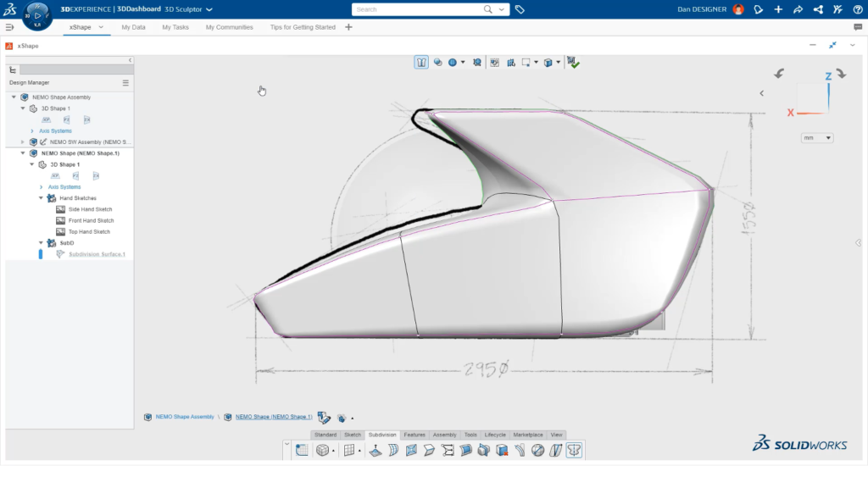
Task: Toggle the rightmost subdivision cage display icon
Action: tap(575, 450)
